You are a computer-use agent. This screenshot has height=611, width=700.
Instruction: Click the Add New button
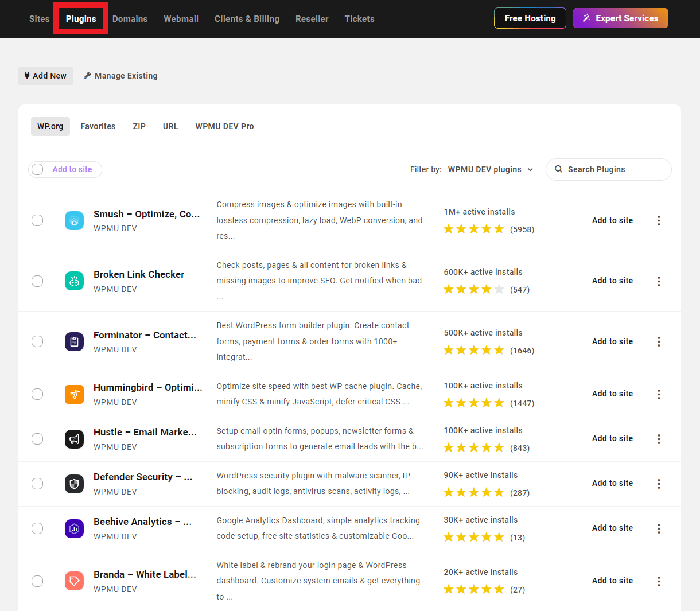pyautogui.click(x=45, y=76)
